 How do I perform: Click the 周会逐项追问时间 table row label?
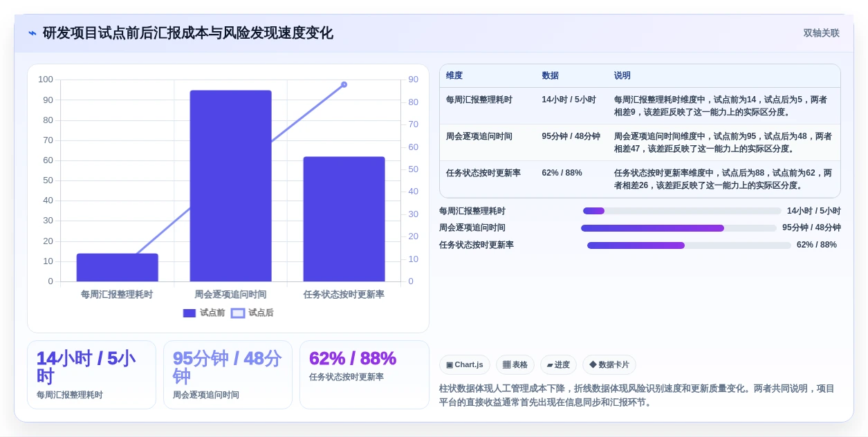point(479,136)
